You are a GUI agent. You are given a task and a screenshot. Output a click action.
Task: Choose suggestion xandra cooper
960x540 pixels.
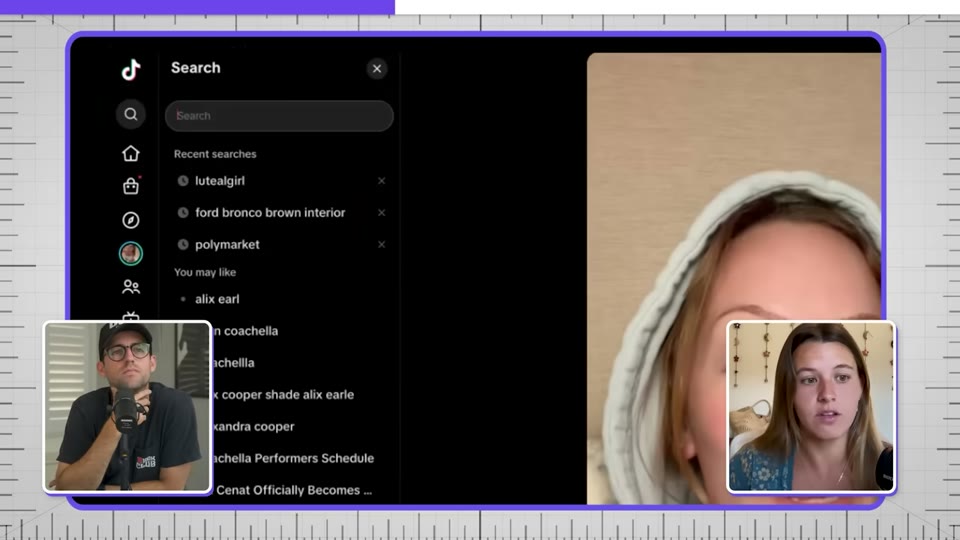click(253, 426)
